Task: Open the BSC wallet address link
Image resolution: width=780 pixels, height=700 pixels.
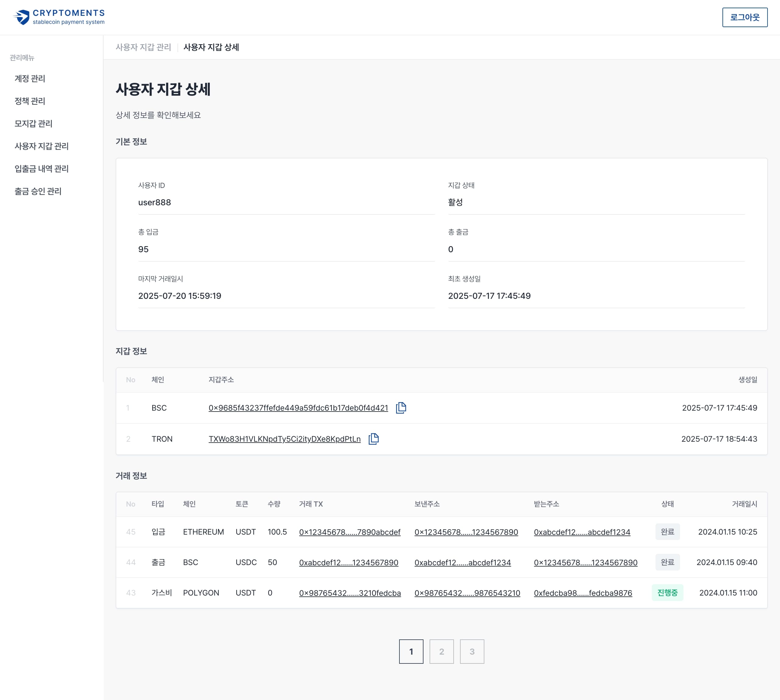Action: pyautogui.click(x=298, y=408)
